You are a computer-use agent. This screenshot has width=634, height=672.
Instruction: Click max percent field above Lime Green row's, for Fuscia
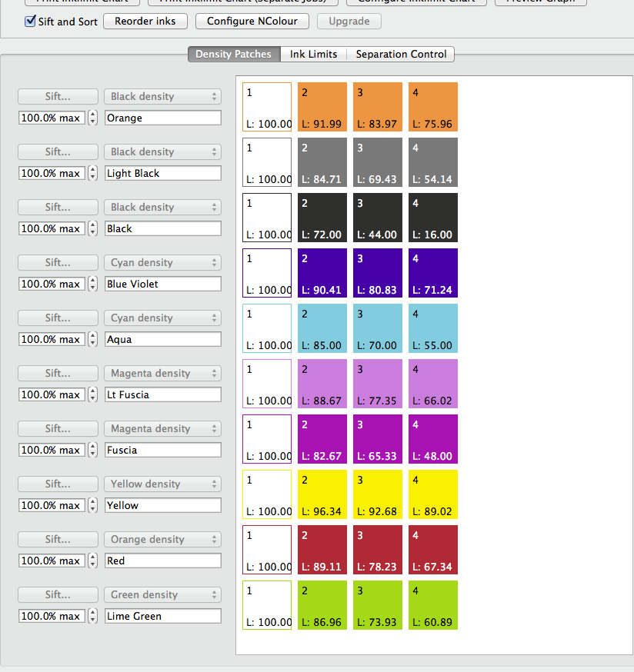pyautogui.click(x=52, y=450)
